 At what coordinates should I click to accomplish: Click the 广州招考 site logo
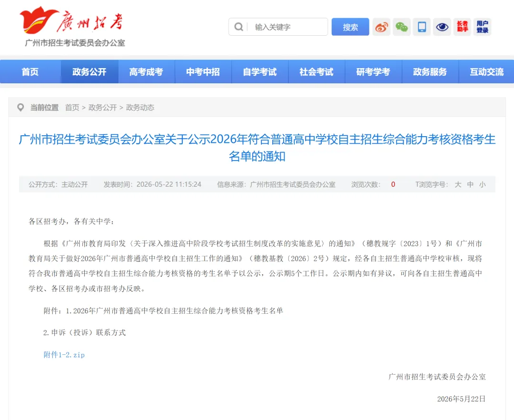[x=71, y=20]
